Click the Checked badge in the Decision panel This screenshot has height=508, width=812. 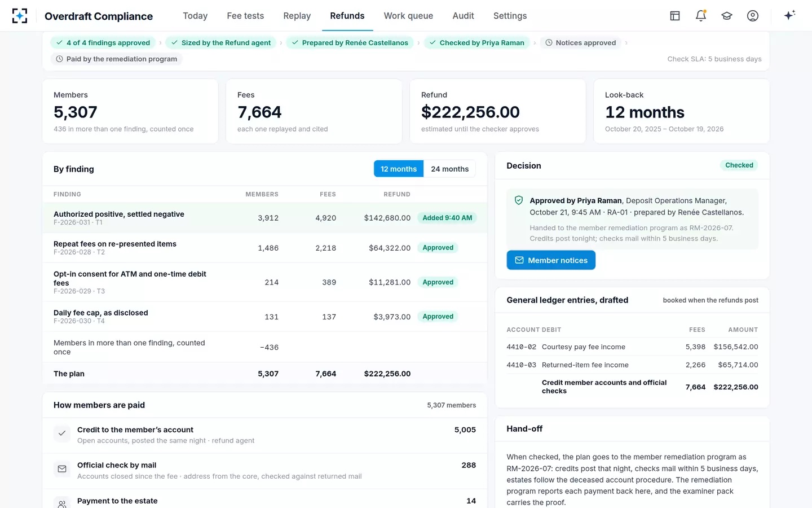coord(739,165)
